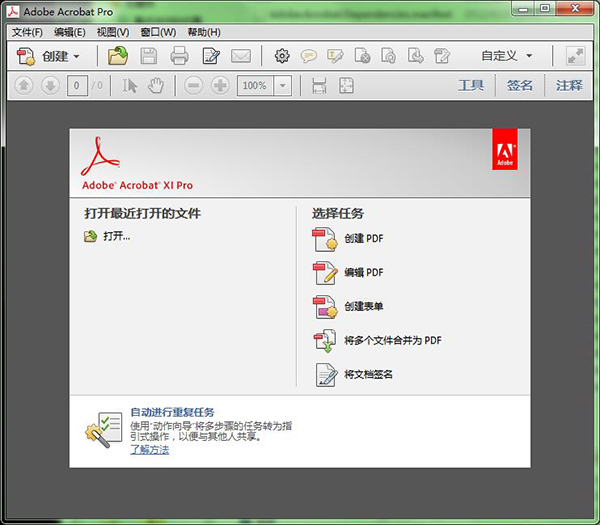This screenshot has height=525, width=600.
Task: Choose the Edit PDF (编辑 PDF) task
Action: tap(364, 272)
